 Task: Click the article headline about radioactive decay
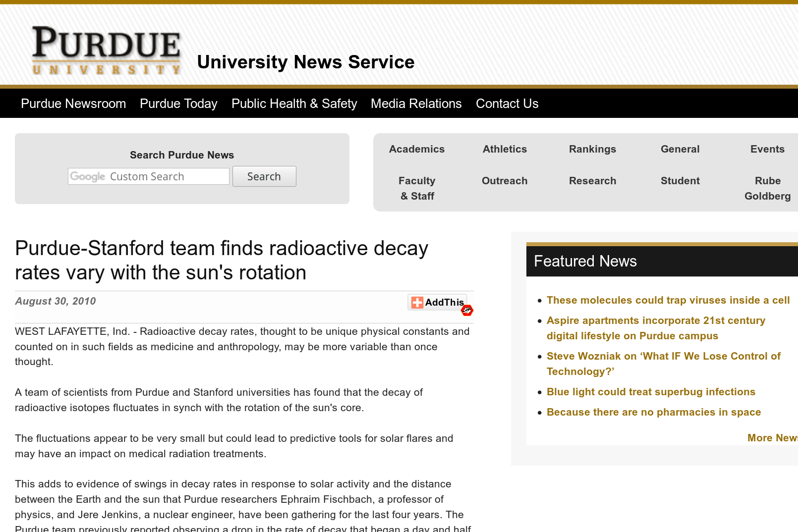(222, 261)
